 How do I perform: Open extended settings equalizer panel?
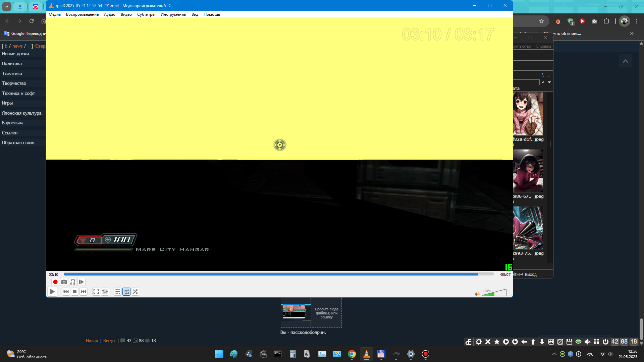(x=105, y=292)
